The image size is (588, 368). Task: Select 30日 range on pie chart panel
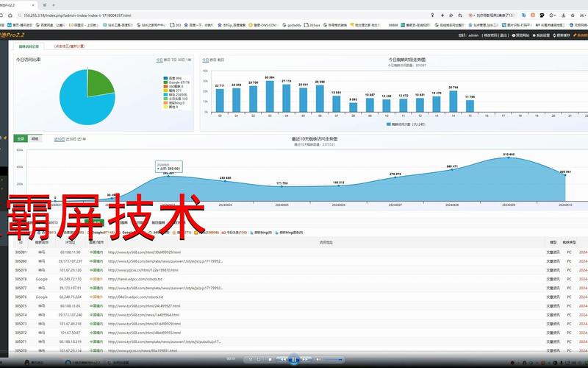(x=181, y=60)
